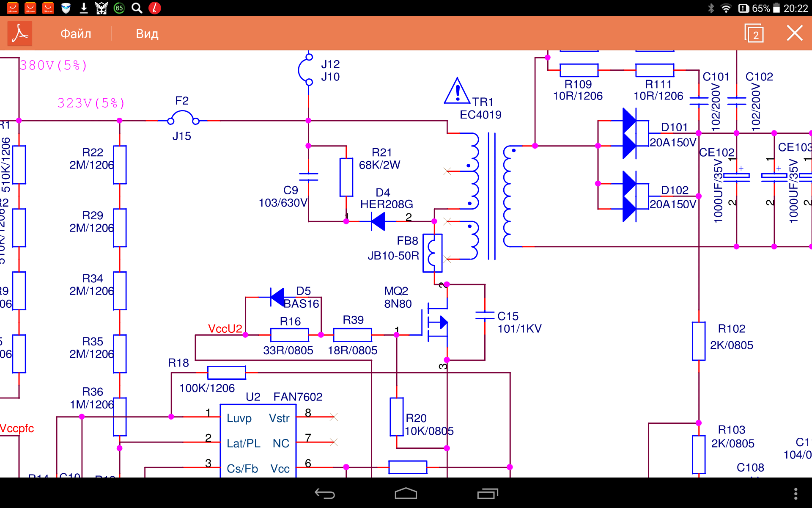Tap the Vccpfc net label
Screen dimensions: 812x508
pos(17,428)
